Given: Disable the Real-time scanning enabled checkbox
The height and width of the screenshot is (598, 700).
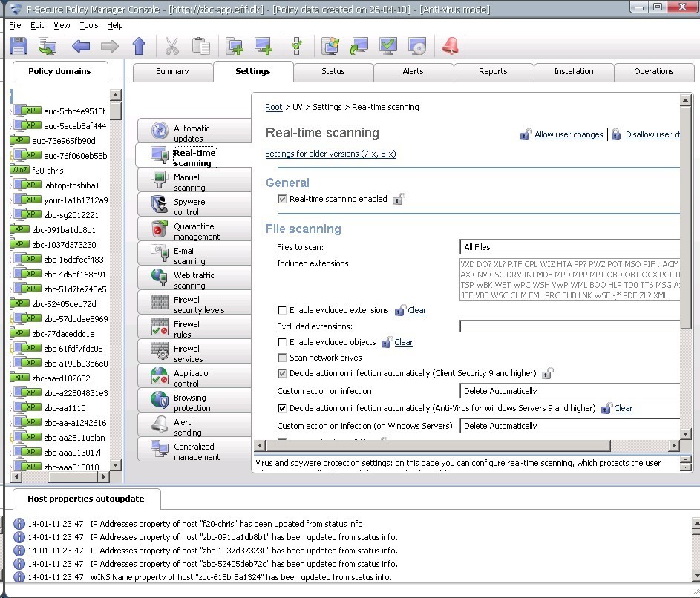Looking at the screenshot, I should (x=282, y=199).
